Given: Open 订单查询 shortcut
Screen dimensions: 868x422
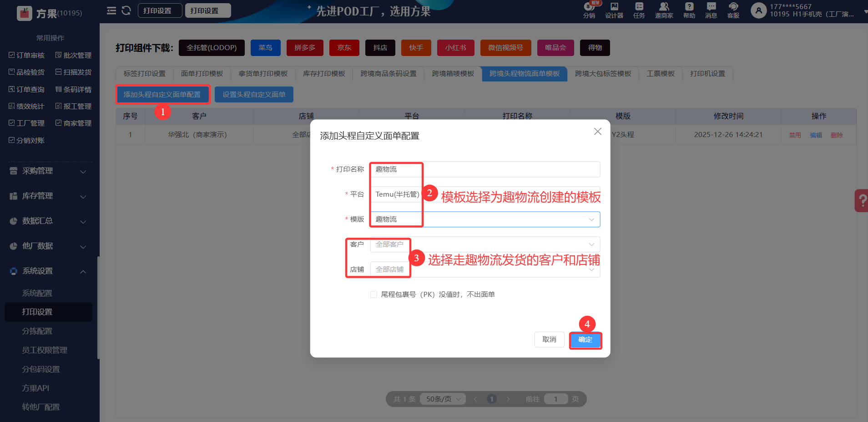Looking at the screenshot, I should click(27, 89).
